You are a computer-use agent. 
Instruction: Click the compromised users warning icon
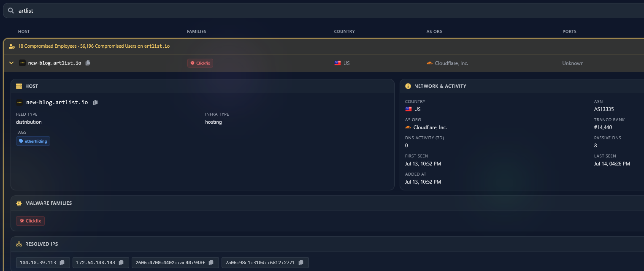click(x=12, y=46)
